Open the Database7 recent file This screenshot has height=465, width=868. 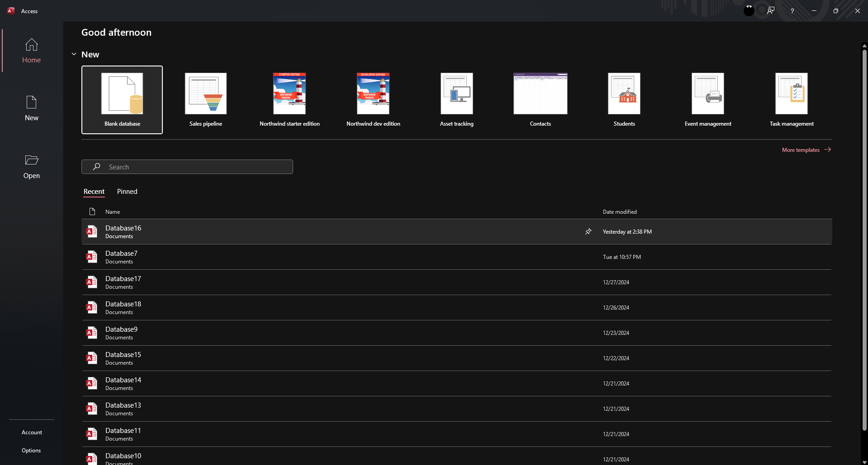pos(121,257)
